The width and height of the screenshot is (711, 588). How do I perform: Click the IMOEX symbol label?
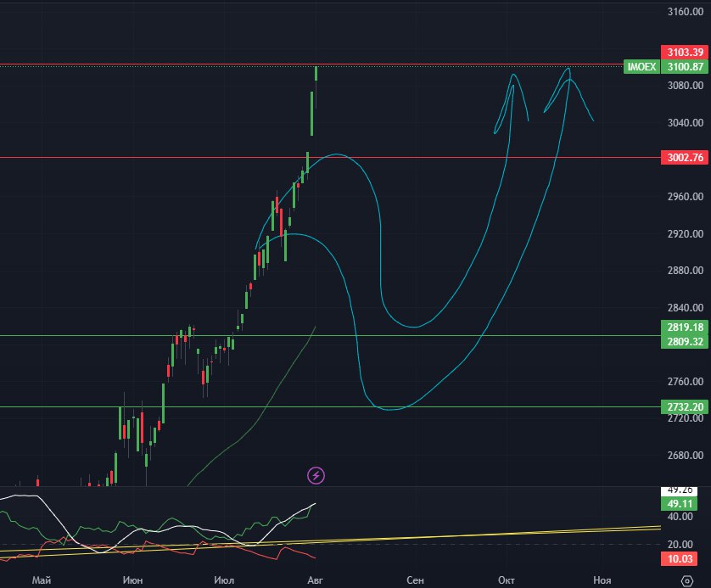(641, 66)
